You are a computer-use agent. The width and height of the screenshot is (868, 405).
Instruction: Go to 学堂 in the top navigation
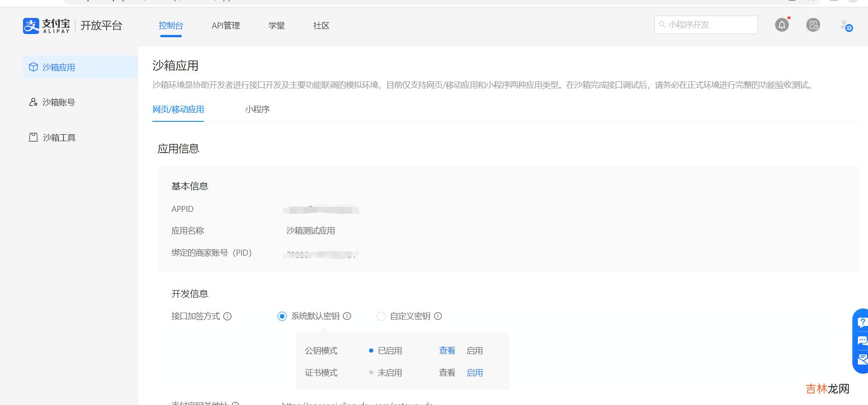coord(277,26)
